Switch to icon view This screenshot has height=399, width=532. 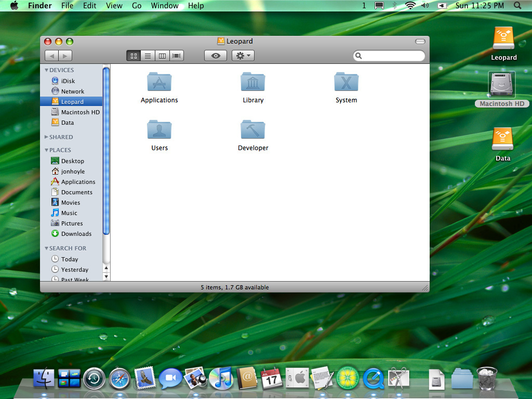[134, 56]
